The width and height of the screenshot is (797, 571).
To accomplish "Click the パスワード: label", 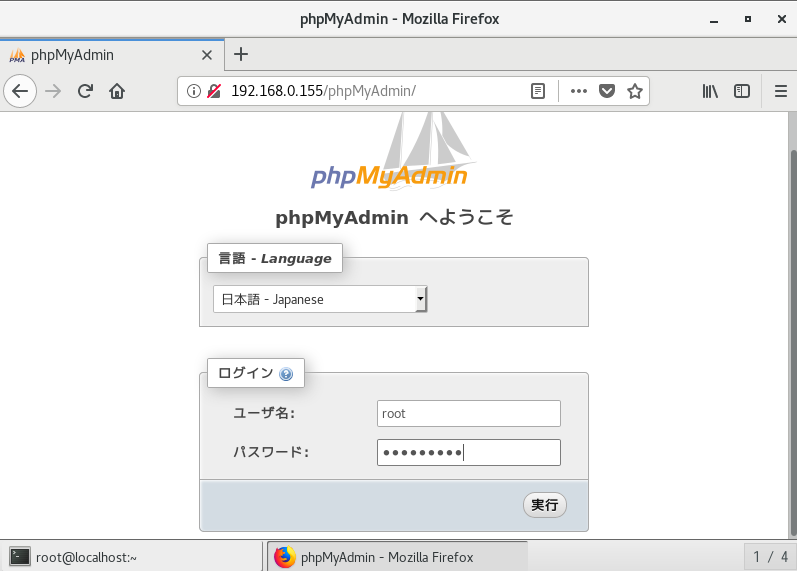I will tap(271, 452).
